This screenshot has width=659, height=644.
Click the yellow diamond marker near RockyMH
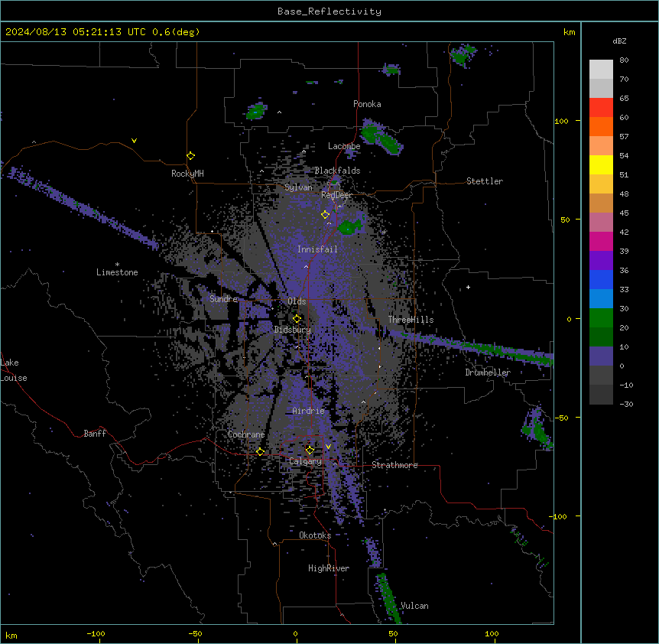coord(191,156)
